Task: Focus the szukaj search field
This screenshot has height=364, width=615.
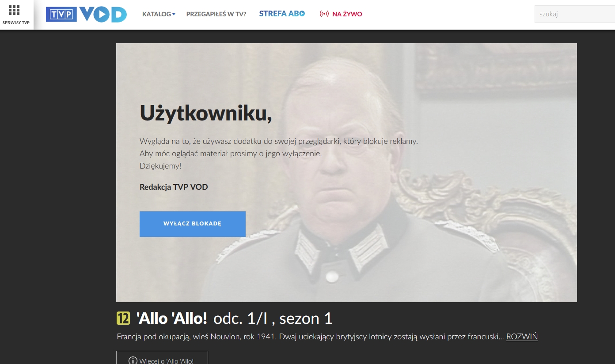Action: click(575, 14)
